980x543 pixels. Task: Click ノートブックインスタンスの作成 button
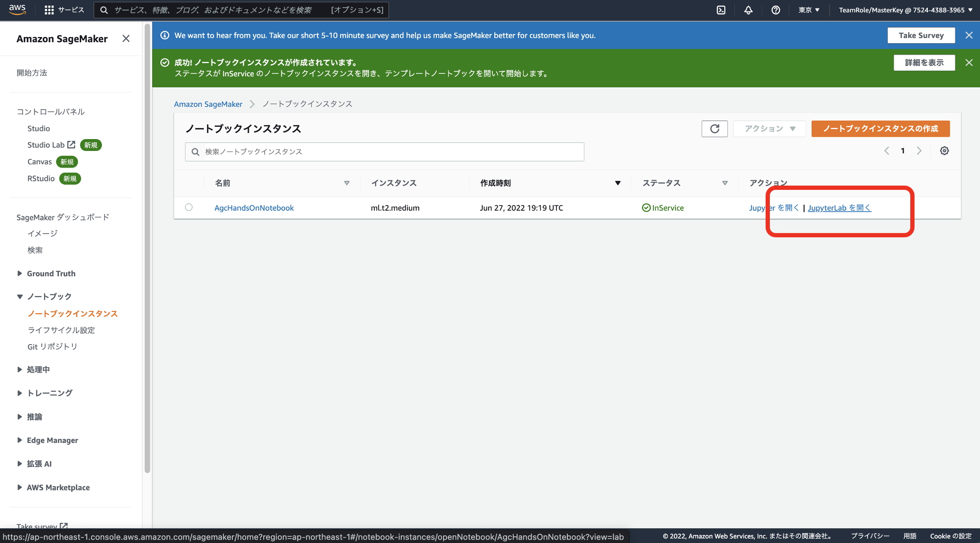(x=880, y=129)
